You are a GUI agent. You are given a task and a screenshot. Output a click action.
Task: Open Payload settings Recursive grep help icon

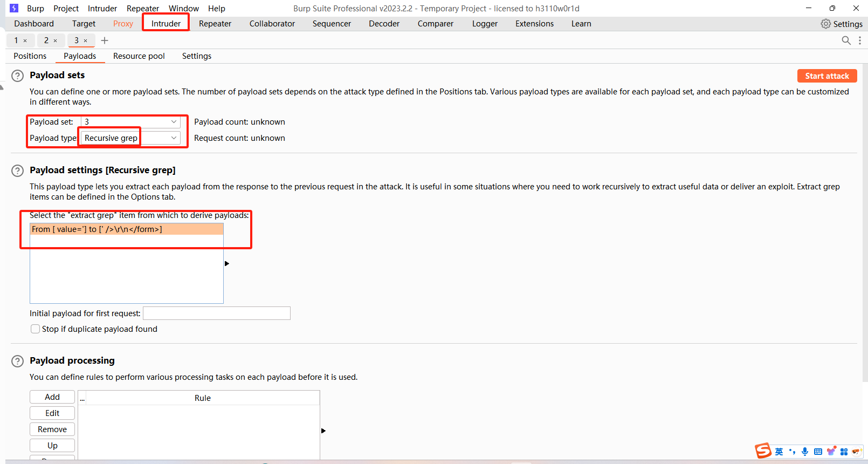[x=18, y=171]
